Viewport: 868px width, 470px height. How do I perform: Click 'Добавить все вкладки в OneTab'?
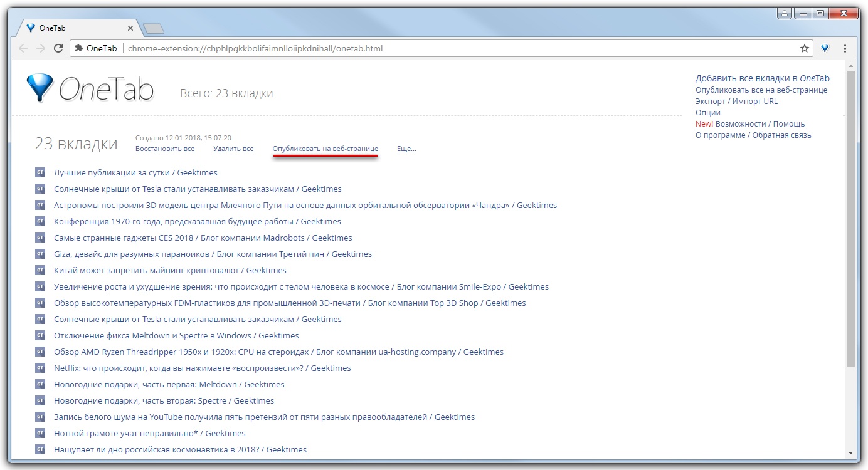coord(763,78)
